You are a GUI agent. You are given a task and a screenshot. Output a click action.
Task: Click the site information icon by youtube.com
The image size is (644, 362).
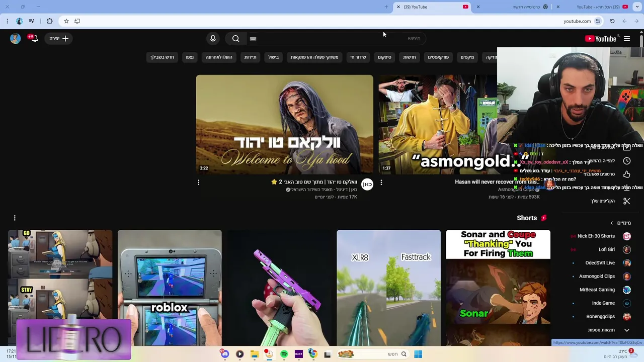598,21
